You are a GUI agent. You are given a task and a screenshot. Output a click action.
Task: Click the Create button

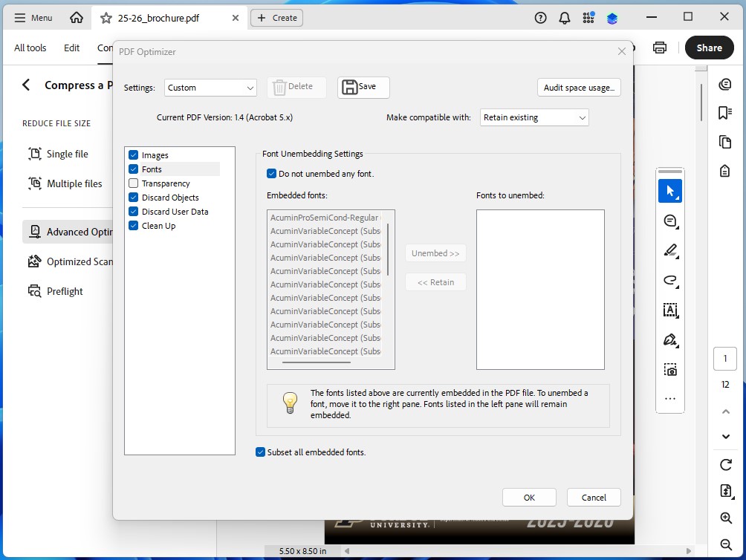coord(277,18)
